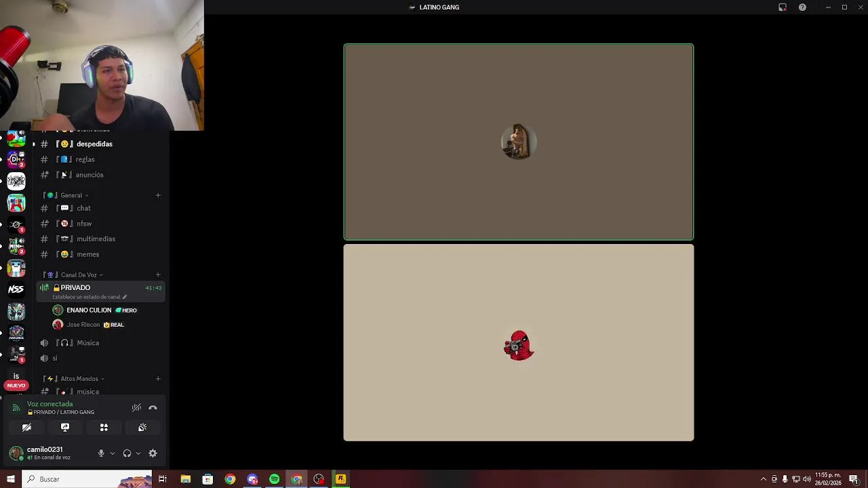The height and width of the screenshot is (488, 868).
Task: Open the Discord inbox icon
Action: (782, 7)
